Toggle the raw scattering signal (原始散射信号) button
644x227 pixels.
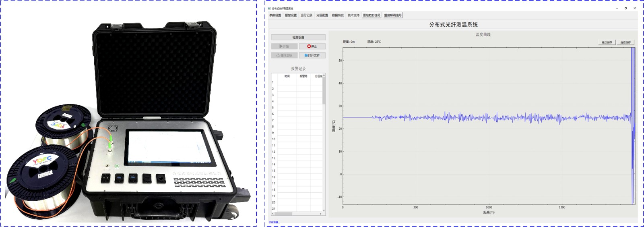(372, 15)
